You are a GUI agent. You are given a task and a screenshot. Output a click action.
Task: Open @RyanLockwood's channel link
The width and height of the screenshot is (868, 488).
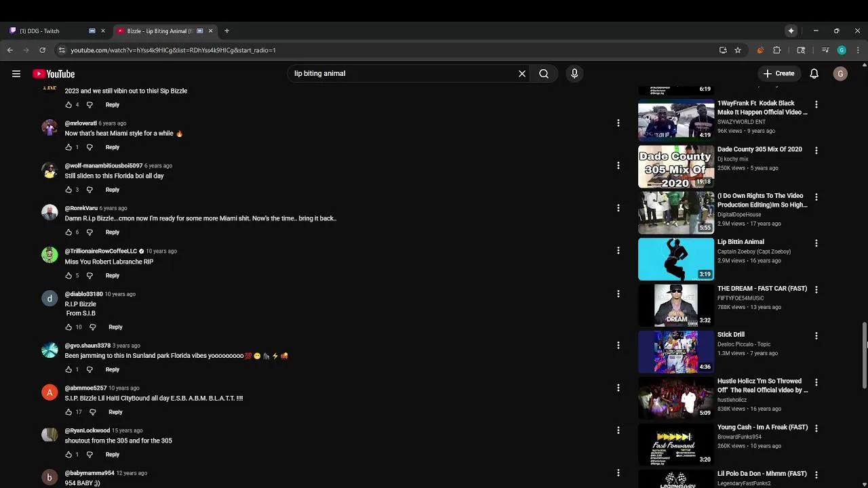(87, 430)
